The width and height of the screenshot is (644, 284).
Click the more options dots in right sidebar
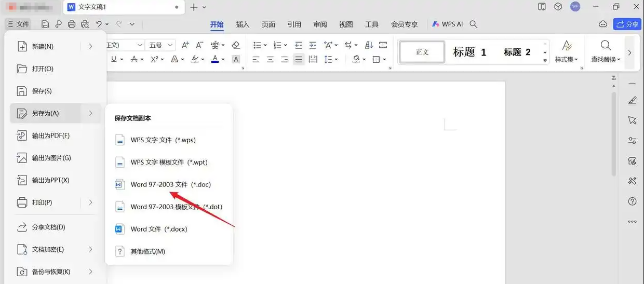click(632, 221)
